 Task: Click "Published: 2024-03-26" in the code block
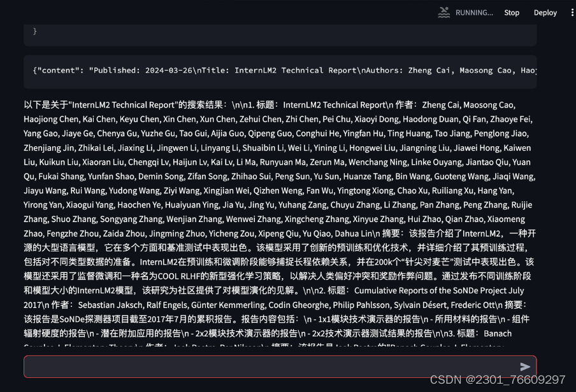coord(143,70)
